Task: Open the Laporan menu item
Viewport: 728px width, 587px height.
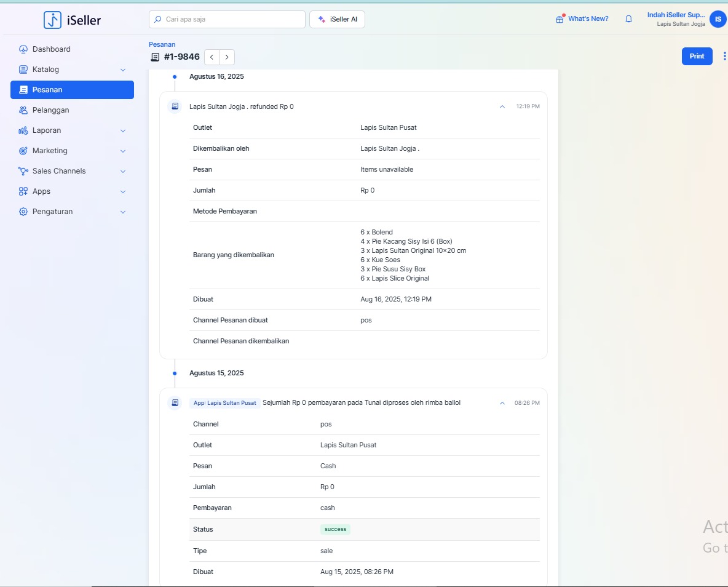Action: click(x=72, y=130)
